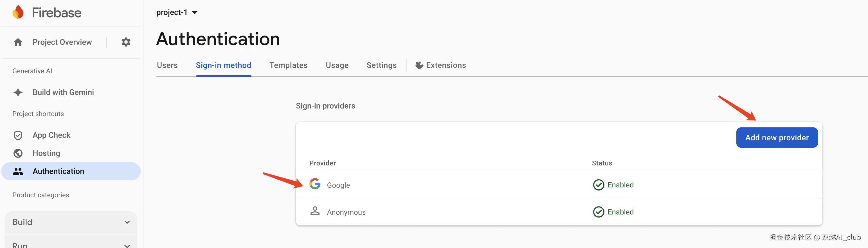
Task: Click Anonymous provider's Enabled status checkmark
Action: (599, 212)
